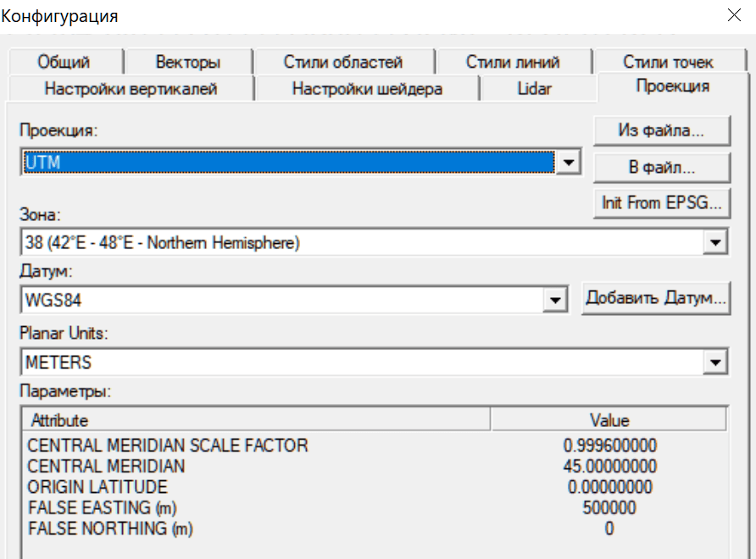Open the Planar Units dropdown
Viewport: 756px width, 559px height.
point(716,363)
